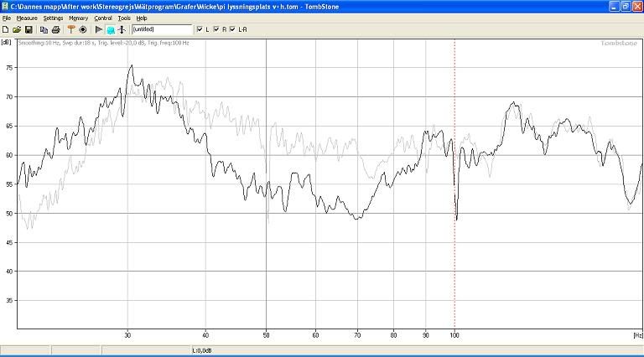The height and width of the screenshot is (357, 644).
Task: Start the sweep with the play arrow
Action: [99, 29]
